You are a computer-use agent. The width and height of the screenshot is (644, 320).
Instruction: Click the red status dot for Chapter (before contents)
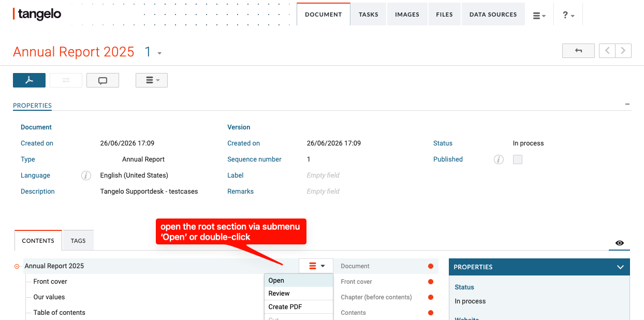[431, 297]
